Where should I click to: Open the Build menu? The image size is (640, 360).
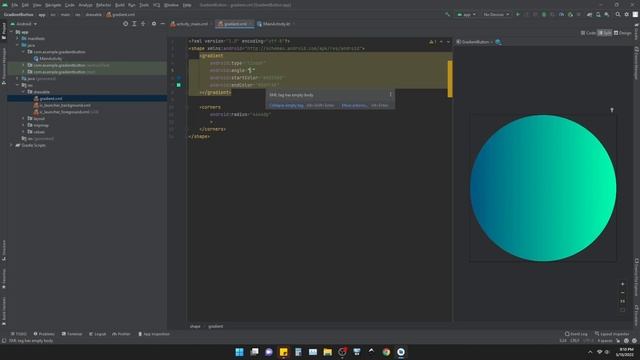pos(120,5)
